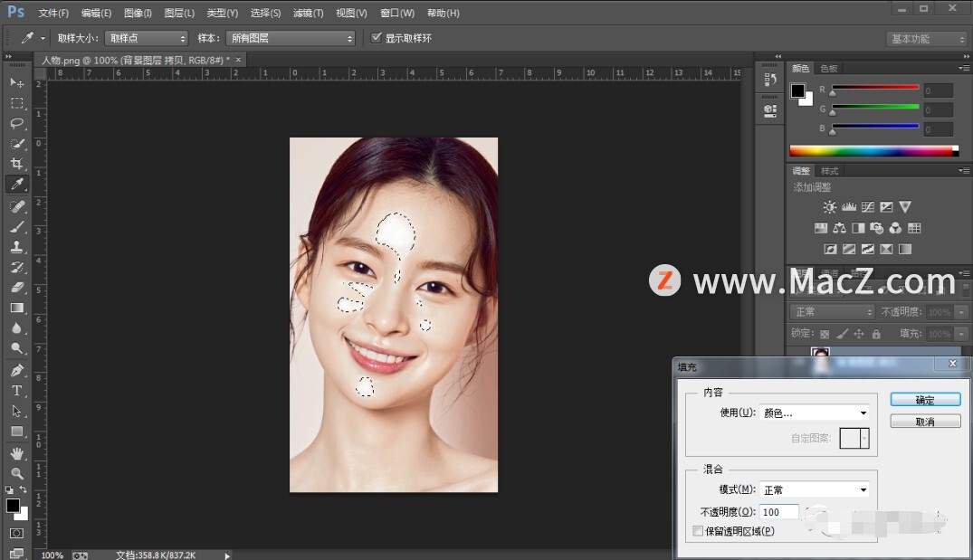Select the Move tool

tap(17, 82)
